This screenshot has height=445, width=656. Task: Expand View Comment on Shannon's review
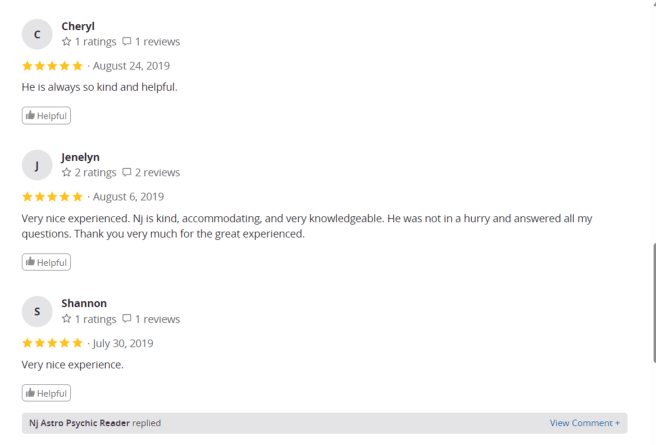pos(584,423)
